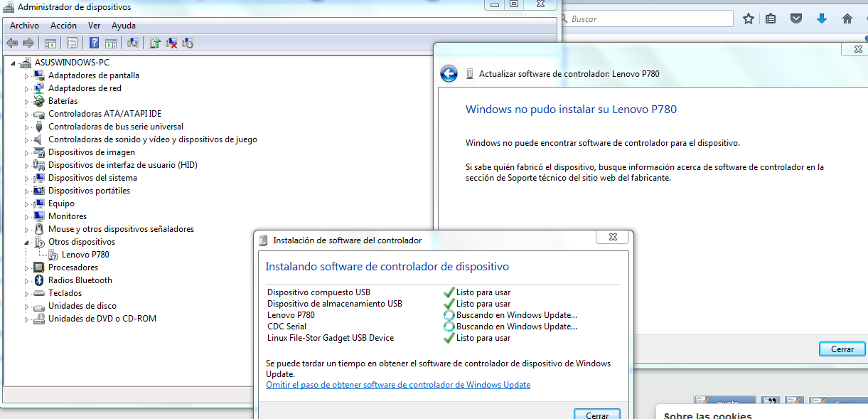Select Dispositivos portátiles label
The image size is (868, 419).
89,191
